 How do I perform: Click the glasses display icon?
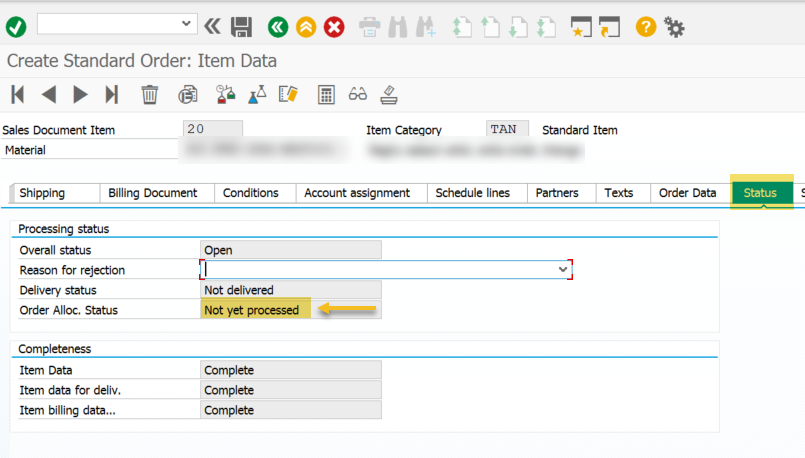point(357,95)
